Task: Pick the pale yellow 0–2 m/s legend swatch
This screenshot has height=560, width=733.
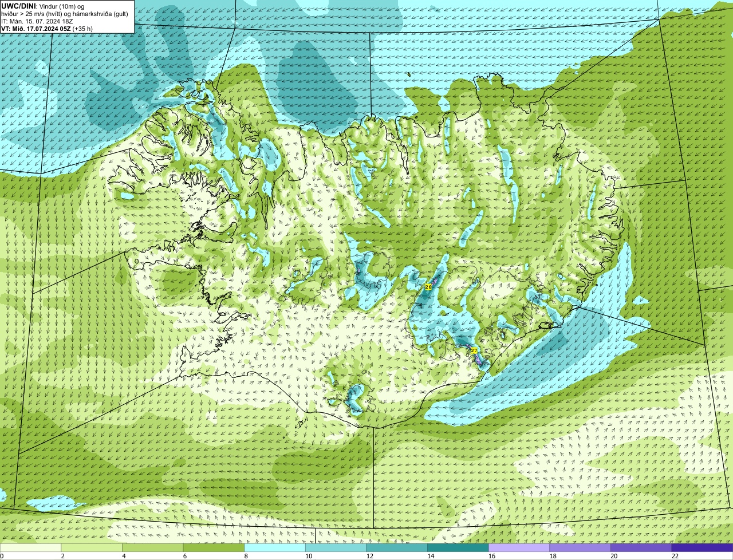Action: [30, 547]
